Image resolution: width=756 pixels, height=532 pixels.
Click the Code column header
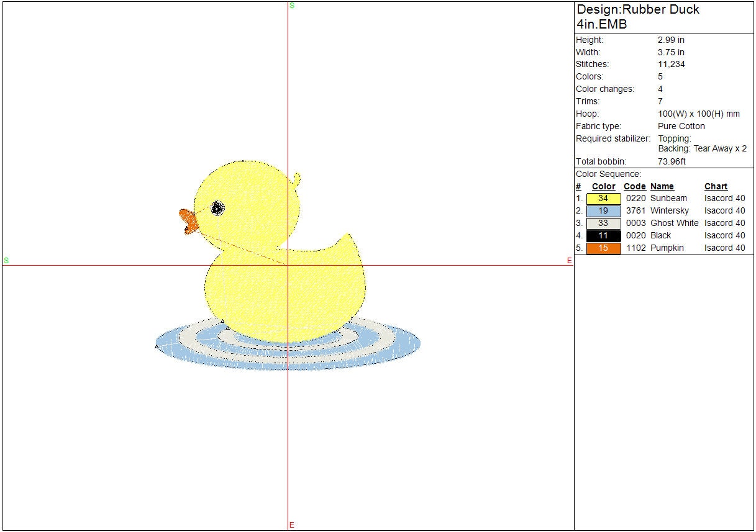tap(634, 186)
